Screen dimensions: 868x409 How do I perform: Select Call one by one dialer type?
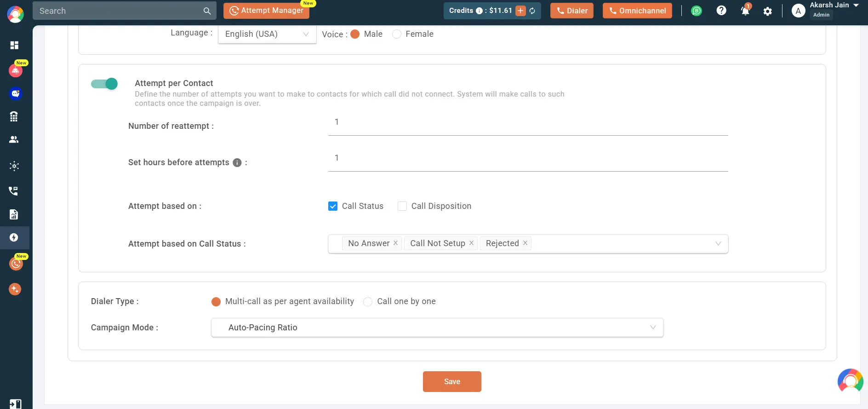[368, 302]
